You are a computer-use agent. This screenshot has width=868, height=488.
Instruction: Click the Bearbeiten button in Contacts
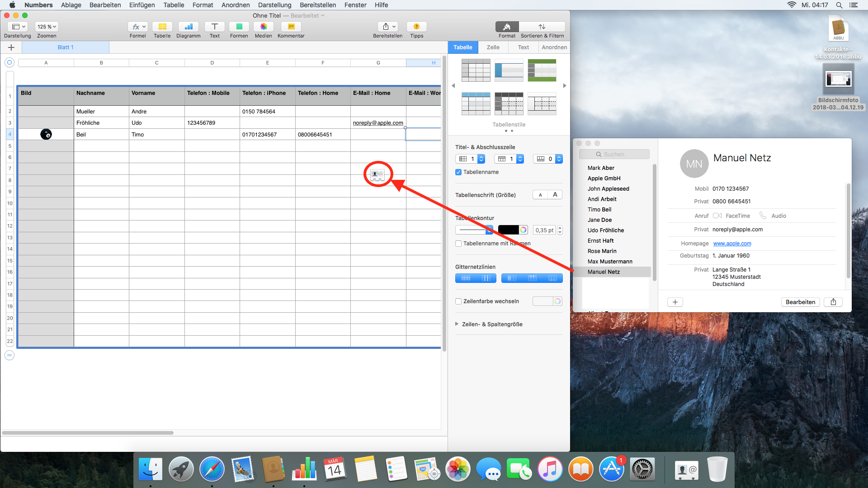(x=800, y=302)
